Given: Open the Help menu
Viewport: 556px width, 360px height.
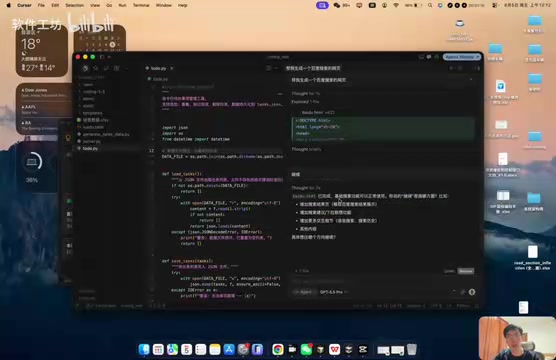Looking at the screenshot, I should coord(183,5).
